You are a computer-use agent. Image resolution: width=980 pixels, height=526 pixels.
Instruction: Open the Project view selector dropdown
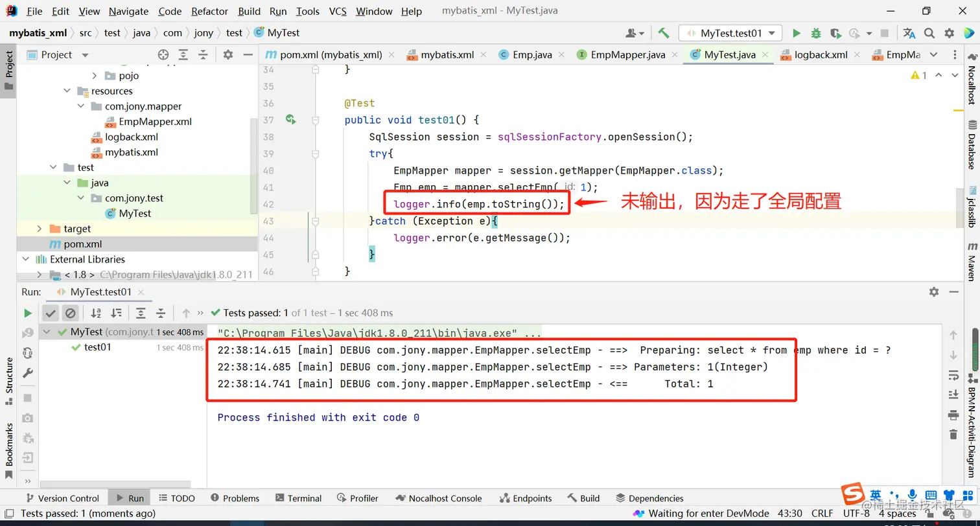pyautogui.click(x=57, y=55)
